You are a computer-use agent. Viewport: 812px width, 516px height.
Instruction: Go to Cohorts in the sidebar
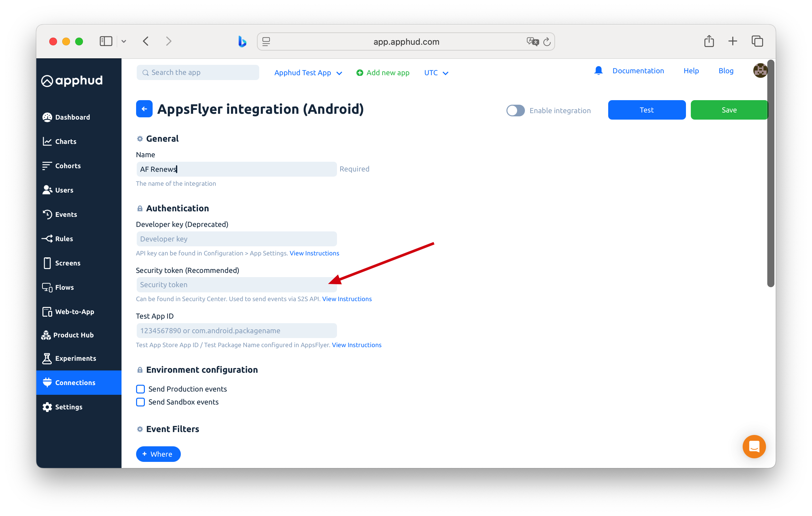(x=62, y=166)
